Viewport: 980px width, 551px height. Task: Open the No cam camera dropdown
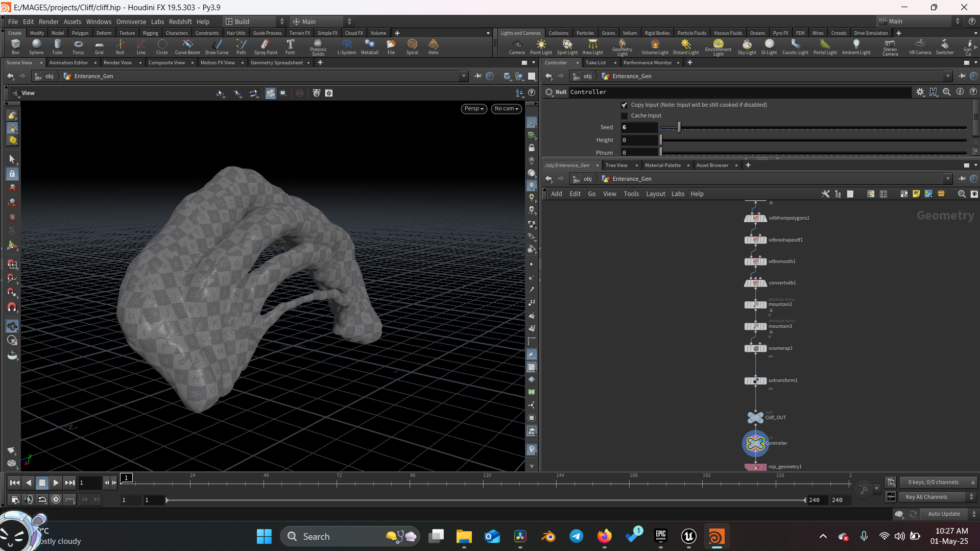click(x=506, y=109)
